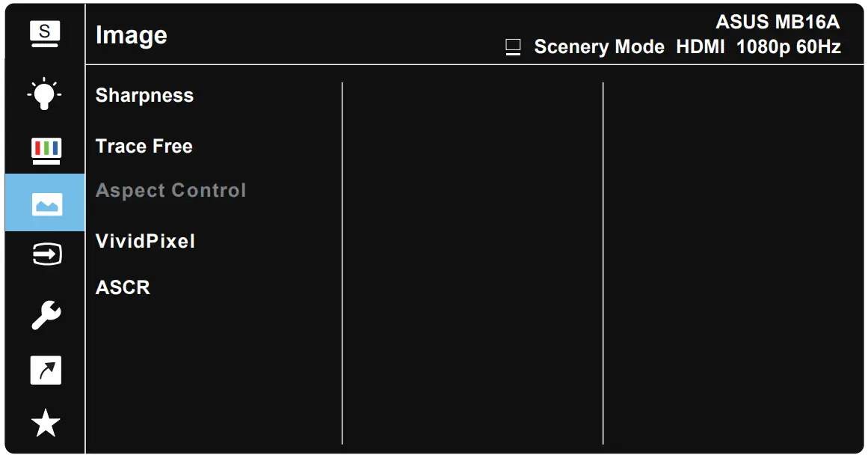The image size is (868, 458).
Task: Open the Splendid mode menu icon
Action: [45, 34]
